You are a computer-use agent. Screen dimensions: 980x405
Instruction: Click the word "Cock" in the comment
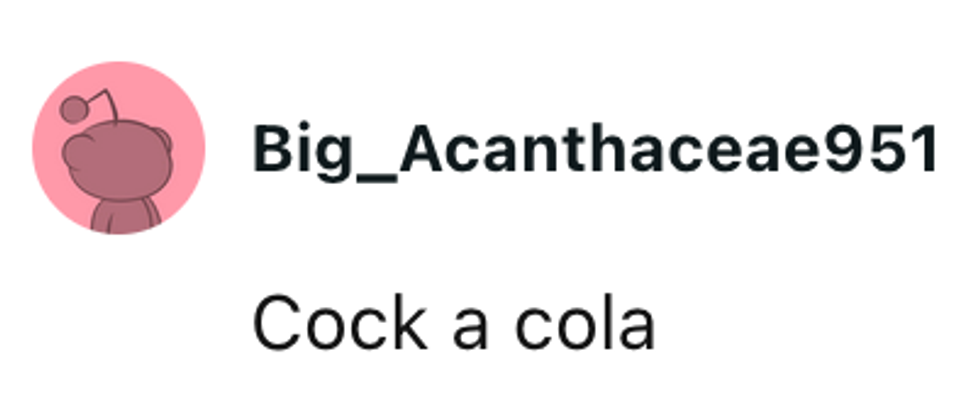pos(339,325)
